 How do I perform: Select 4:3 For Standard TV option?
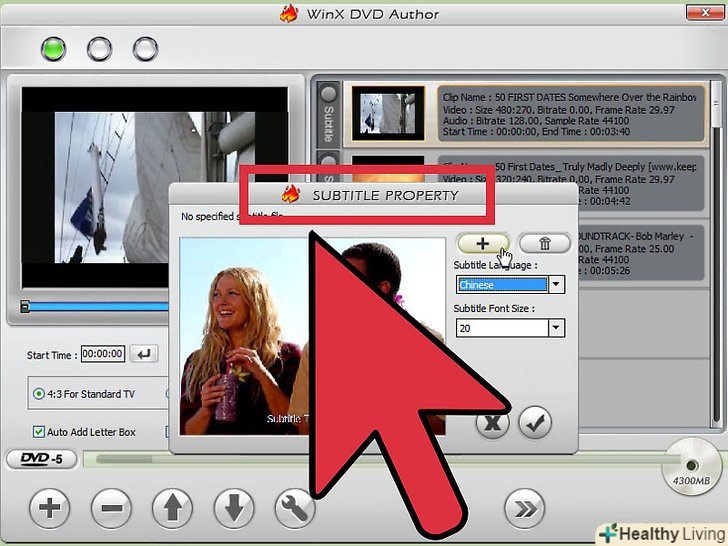84,394
